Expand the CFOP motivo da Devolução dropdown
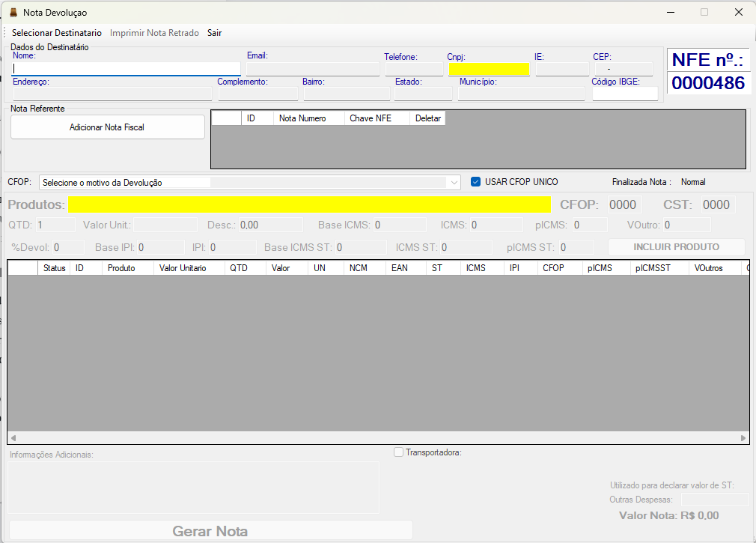756x543 pixels. [454, 183]
